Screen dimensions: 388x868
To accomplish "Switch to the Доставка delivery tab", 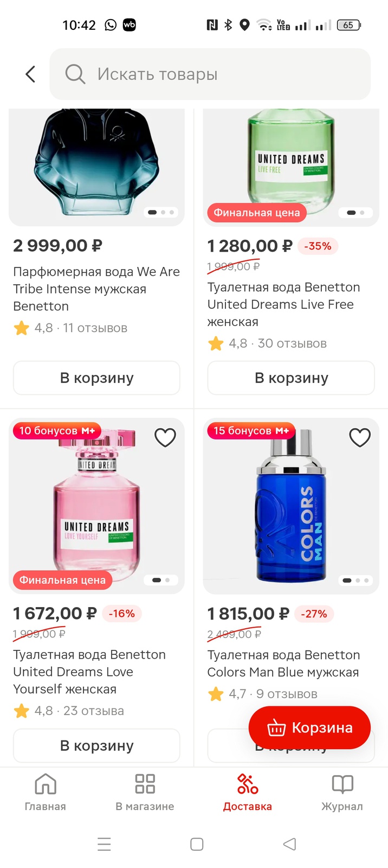I will tap(248, 793).
